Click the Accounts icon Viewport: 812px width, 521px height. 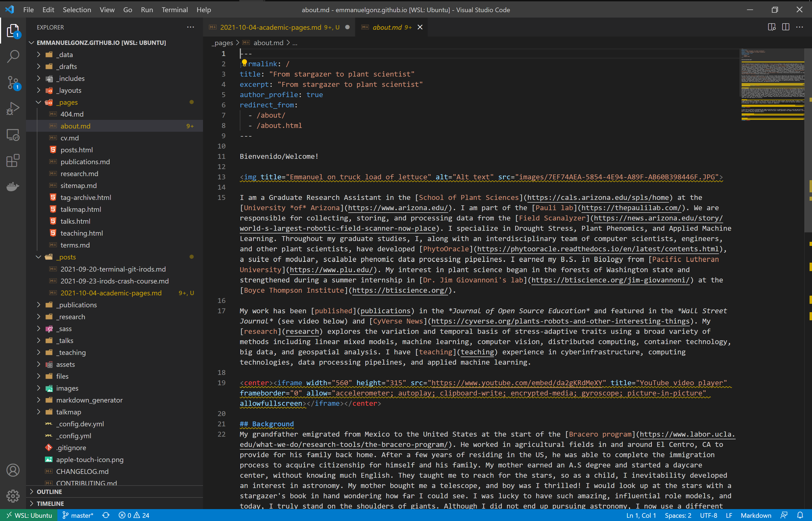[13, 470]
